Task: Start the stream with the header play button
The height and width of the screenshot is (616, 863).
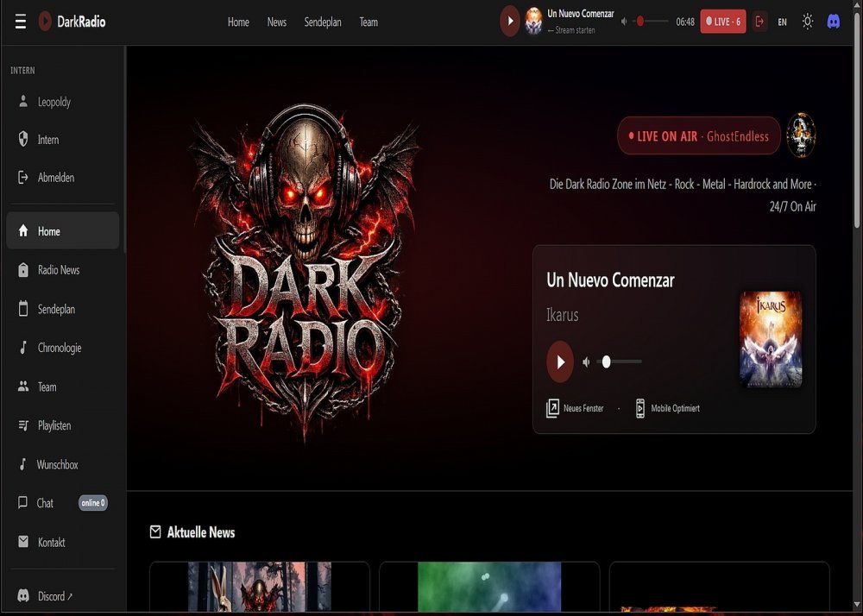Action: [x=510, y=22]
